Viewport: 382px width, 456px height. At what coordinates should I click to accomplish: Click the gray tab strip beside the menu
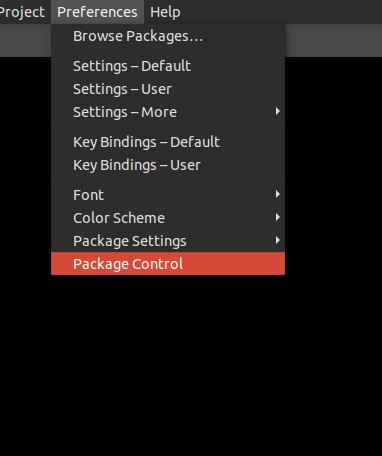click(x=333, y=40)
